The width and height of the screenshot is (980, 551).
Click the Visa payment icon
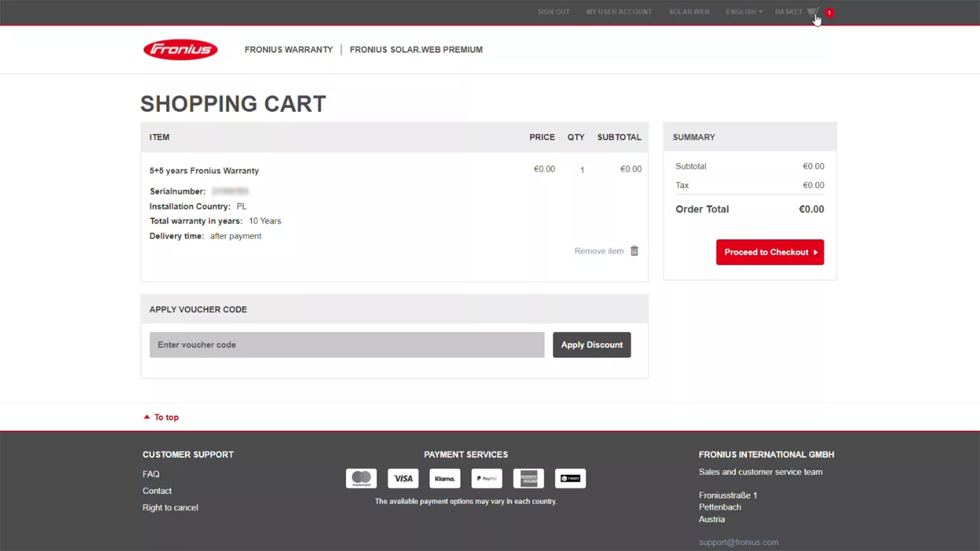(403, 478)
